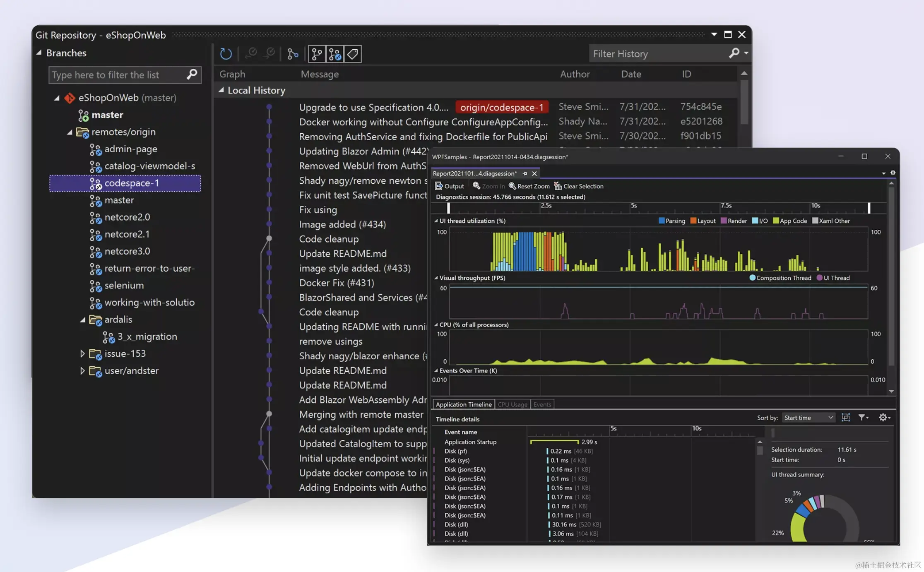Switch to the Events tab
The width and height of the screenshot is (924, 572).
[x=542, y=404]
